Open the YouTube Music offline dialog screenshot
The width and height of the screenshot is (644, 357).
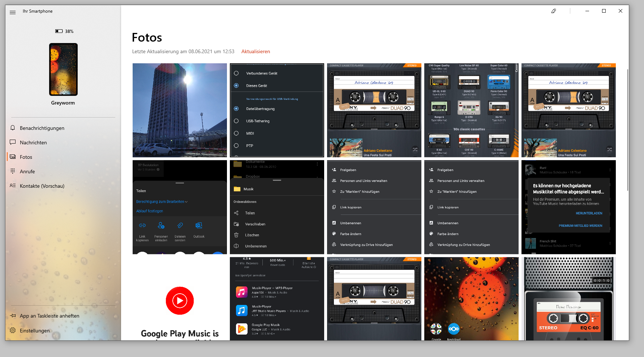pos(568,207)
